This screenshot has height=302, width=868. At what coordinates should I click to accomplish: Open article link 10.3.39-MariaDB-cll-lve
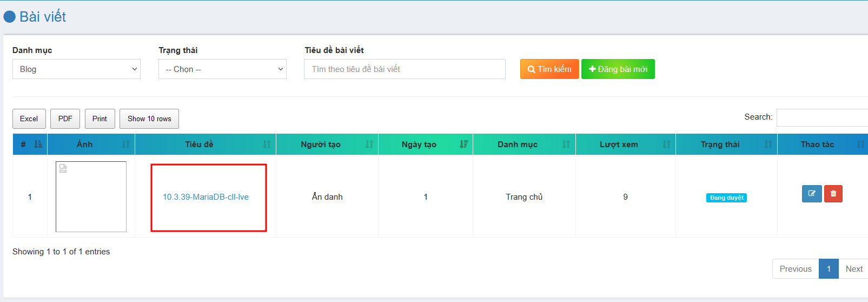pyautogui.click(x=206, y=197)
